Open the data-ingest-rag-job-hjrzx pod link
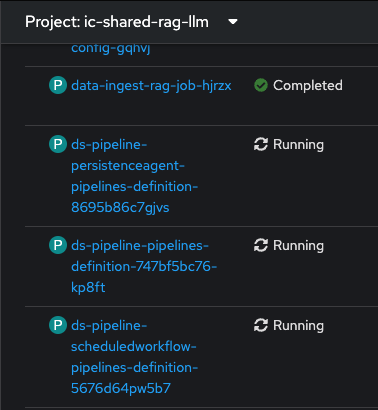The width and height of the screenshot is (378, 410). pos(151,86)
